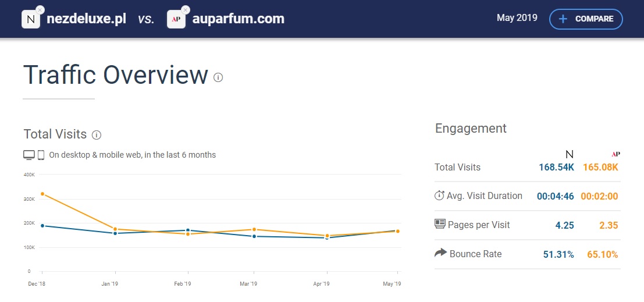Click the AP logo in the Engagement column header
Viewport: 644px width, 302px height.
click(x=615, y=154)
